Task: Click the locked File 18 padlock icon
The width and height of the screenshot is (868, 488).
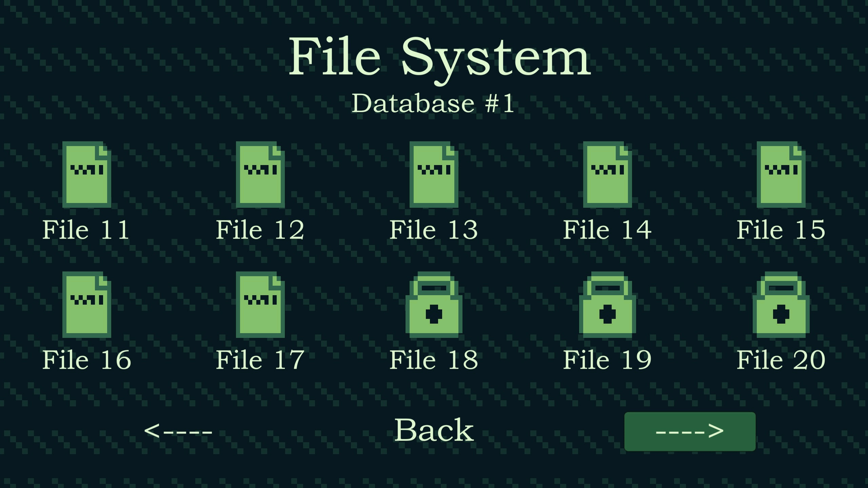Action: tap(434, 305)
